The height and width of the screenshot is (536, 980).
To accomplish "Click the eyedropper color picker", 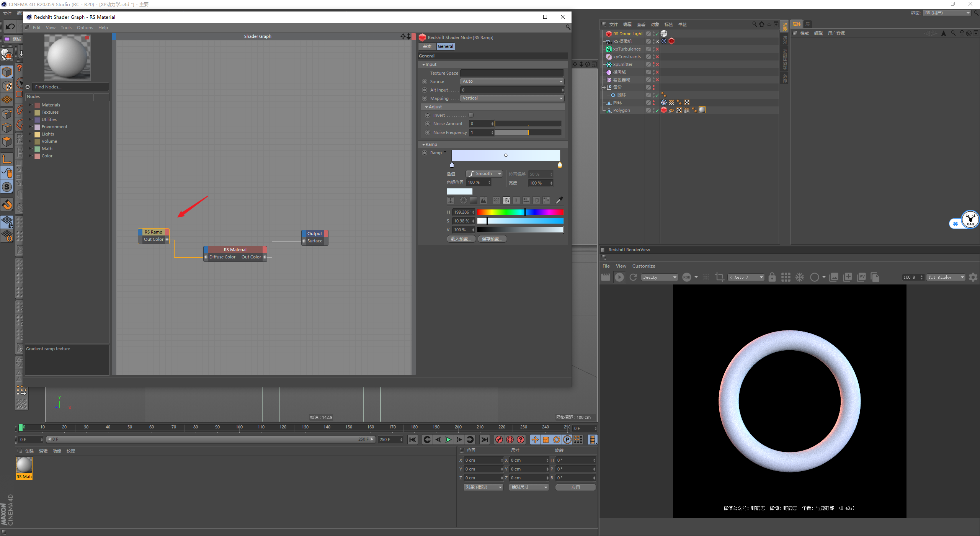I will [559, 200].
